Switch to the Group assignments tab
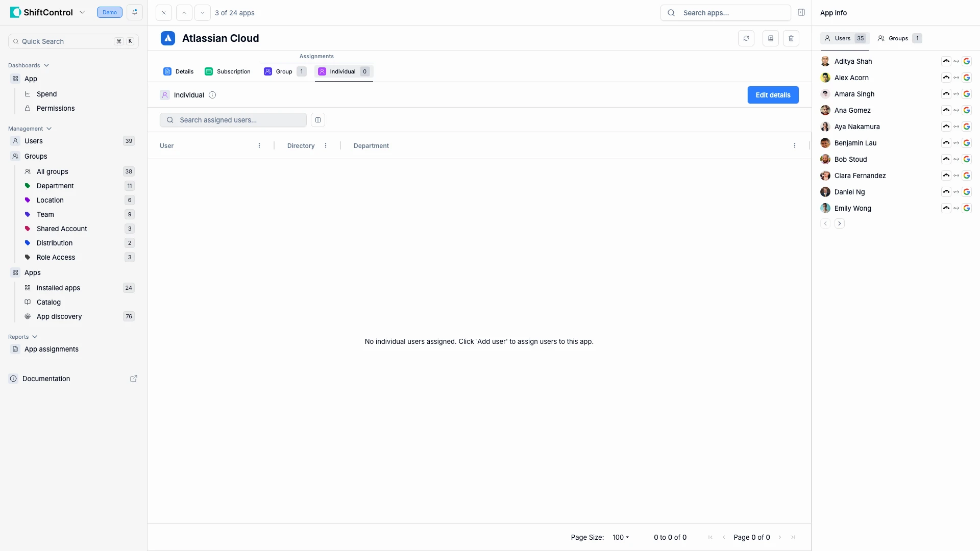Screen dimensions: 980x551 pos(284,71)
